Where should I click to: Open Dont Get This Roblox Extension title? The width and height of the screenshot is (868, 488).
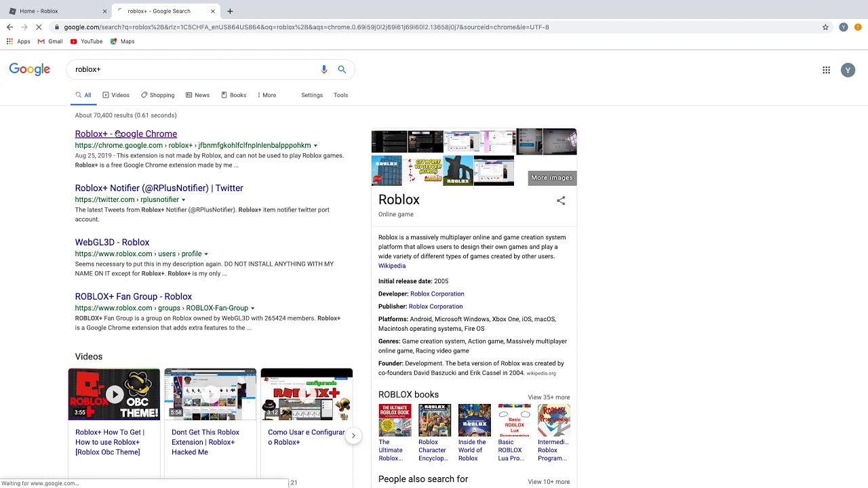click(x=205, y=442)
